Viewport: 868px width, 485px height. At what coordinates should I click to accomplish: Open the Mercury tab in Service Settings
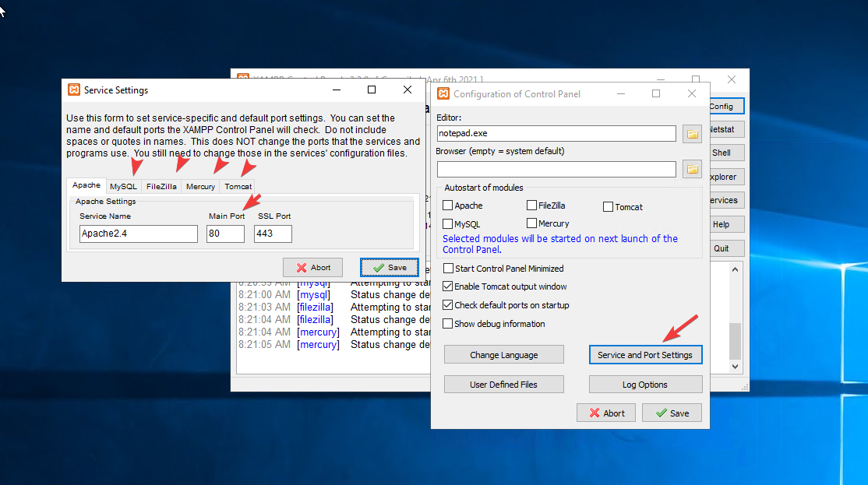[x=200, y=186]
